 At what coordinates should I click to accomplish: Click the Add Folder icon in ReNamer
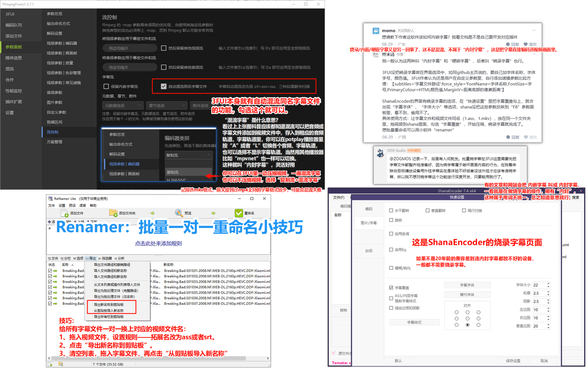click(x=113, y=212)
